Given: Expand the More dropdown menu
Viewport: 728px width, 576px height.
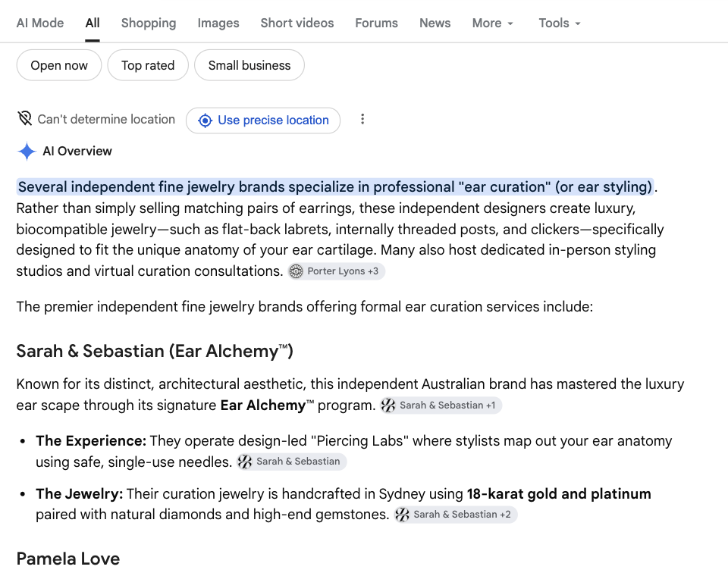Looking at the screenshot, I should pyautogui.click(x=493, y=23).
